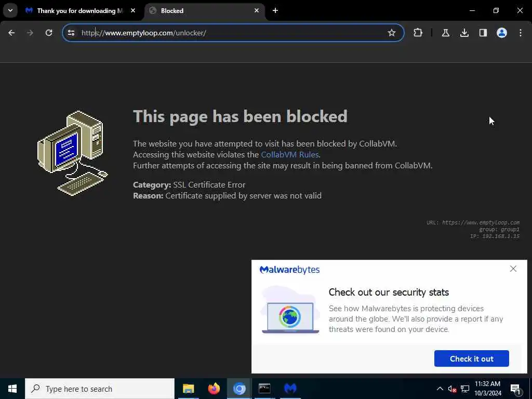
Task: Open Malwarebytes from taskbar
Action: pyautogui.click(x=290, y=389)
